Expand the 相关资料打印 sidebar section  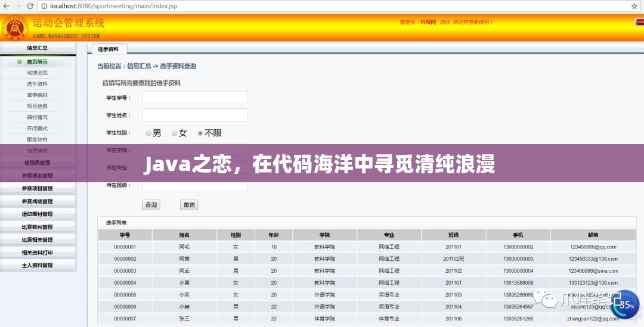[x=38, y=253]
